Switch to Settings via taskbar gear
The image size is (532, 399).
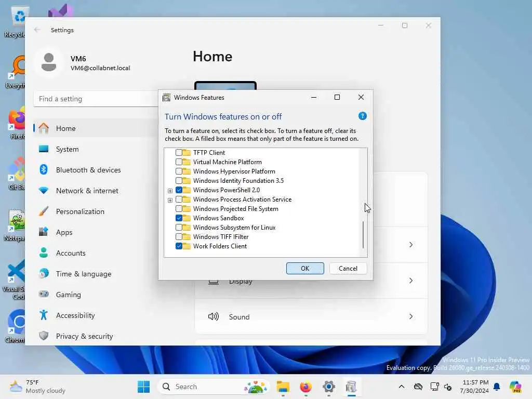(x=328, y=387)
